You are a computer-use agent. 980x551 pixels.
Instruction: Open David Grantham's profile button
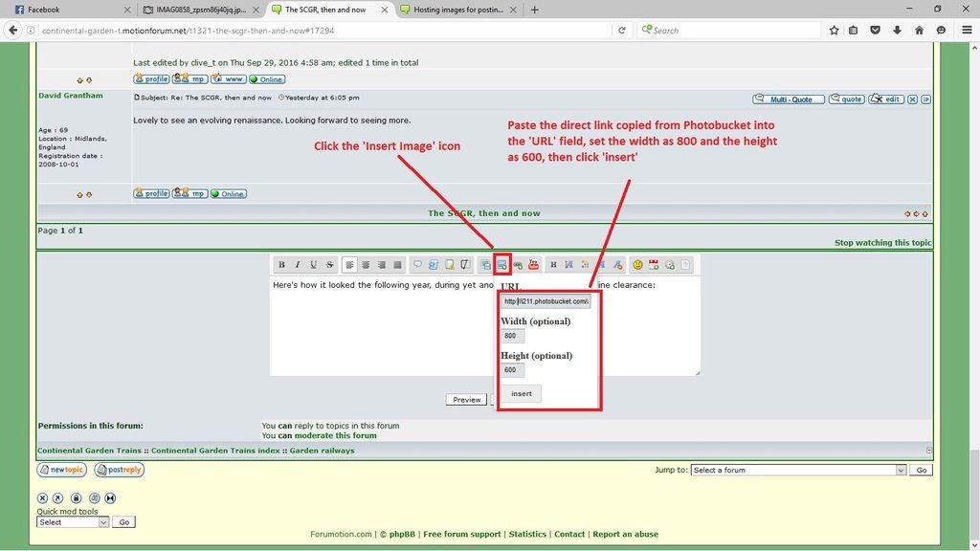click(x=151, y=193)
